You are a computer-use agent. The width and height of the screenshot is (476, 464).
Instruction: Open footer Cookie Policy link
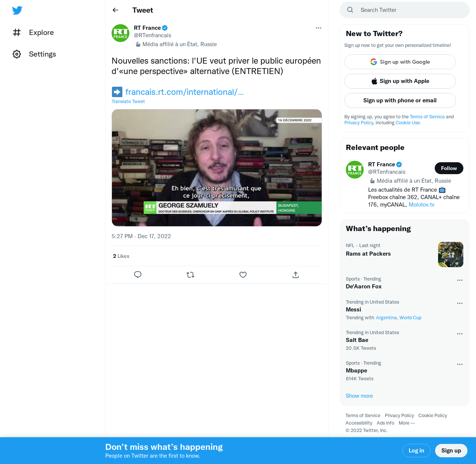pyautogui.click(x=433, y=416)
